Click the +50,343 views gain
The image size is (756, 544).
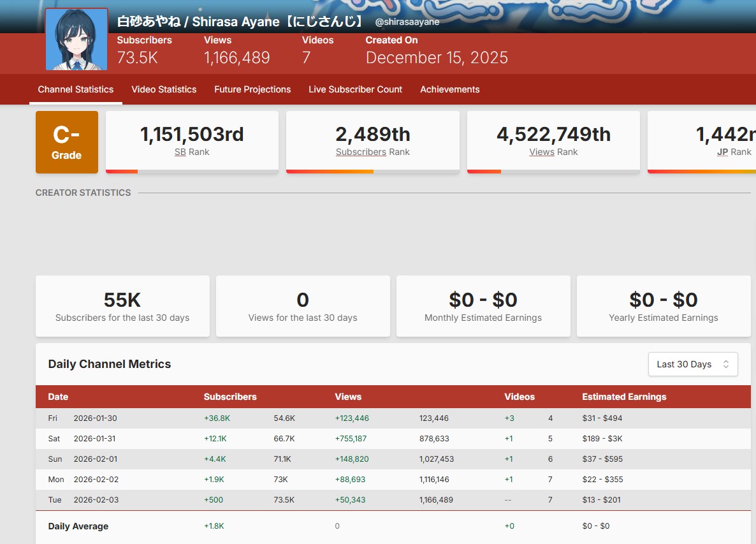point(350,499)
